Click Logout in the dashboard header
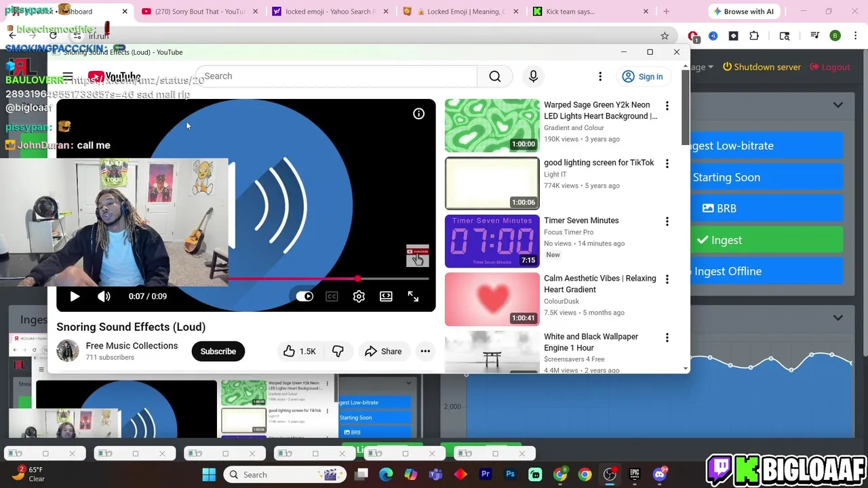The height and width of the screenshot is (488, 868). tap(829, 67)
